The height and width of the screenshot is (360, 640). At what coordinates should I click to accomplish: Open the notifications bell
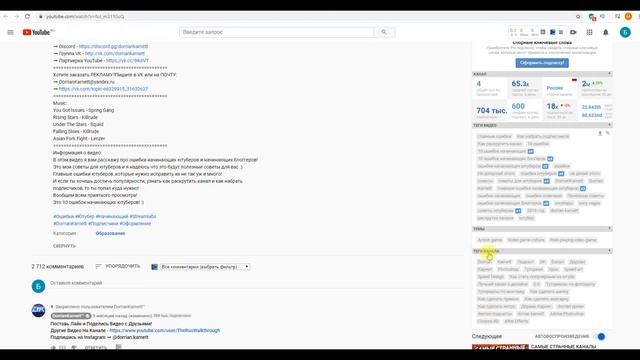pos(606,32)
